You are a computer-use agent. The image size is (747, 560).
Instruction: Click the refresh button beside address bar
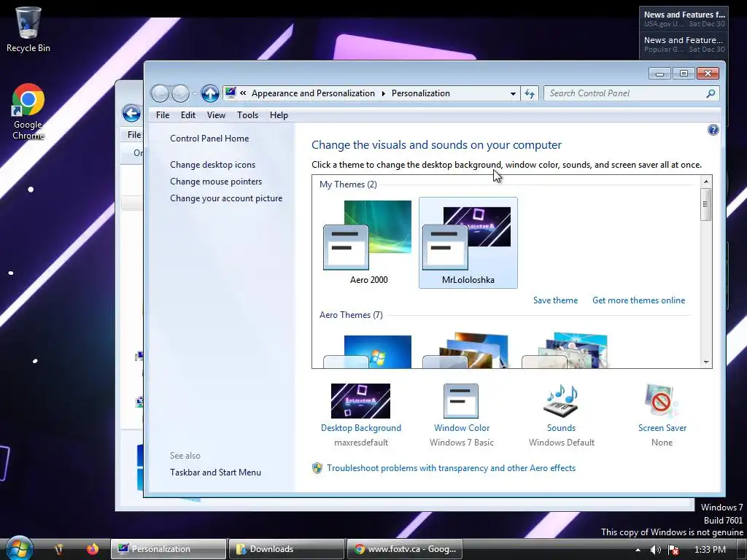(x=530, y=93)
